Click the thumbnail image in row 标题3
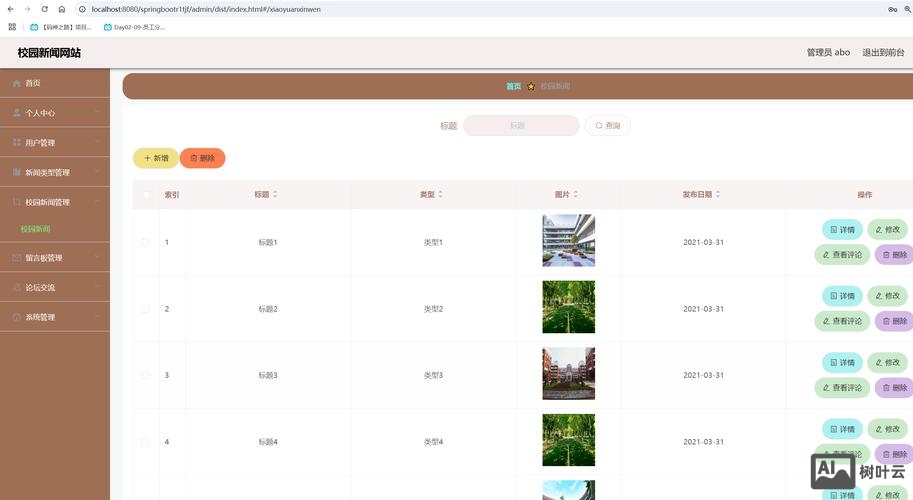 568,373
